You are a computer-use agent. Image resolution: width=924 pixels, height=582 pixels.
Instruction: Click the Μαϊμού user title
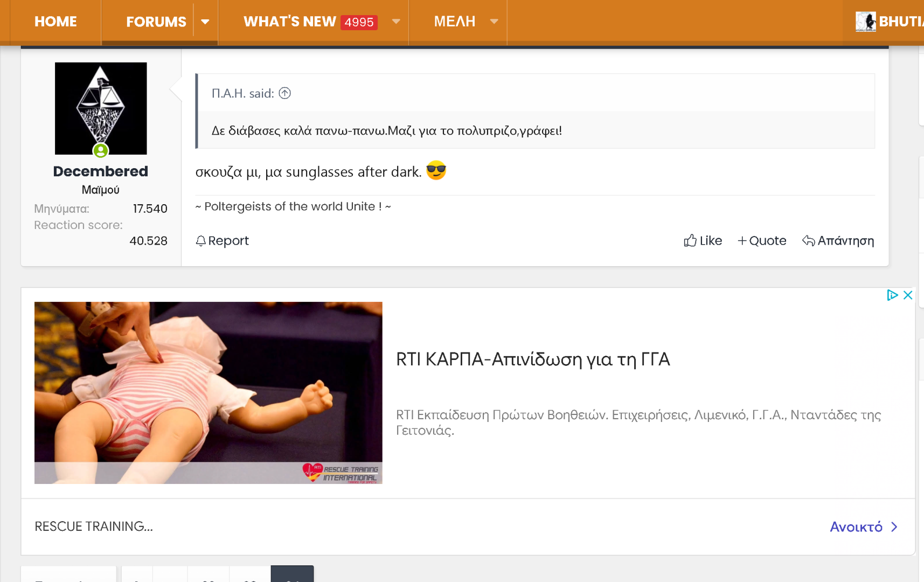[x=101, y=190]
